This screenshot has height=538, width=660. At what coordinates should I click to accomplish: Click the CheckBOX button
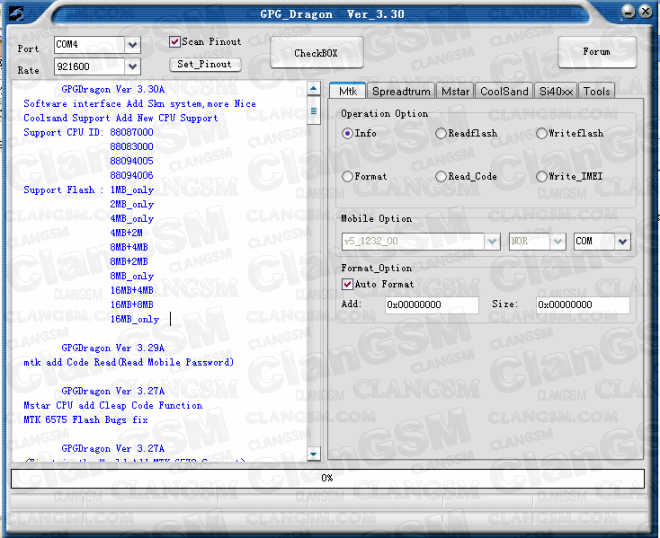(x=316, y=53)
